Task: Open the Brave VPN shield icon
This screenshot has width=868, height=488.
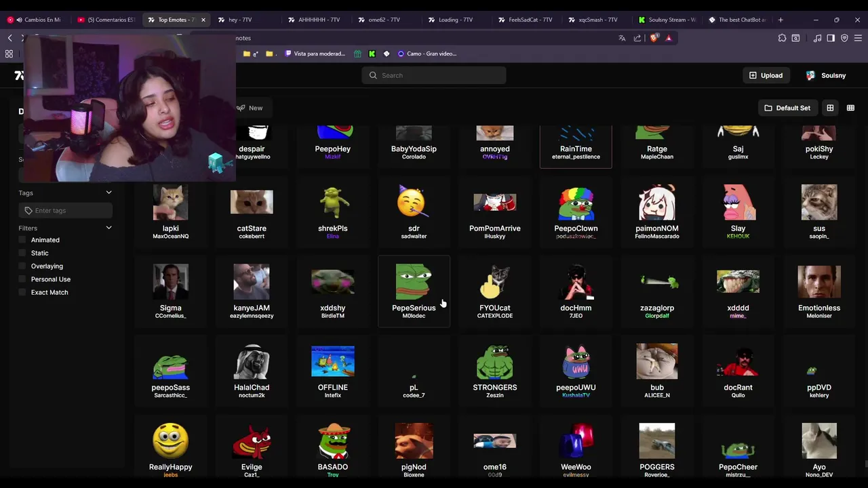Action: pyautogui.click(x=844, y=38)
